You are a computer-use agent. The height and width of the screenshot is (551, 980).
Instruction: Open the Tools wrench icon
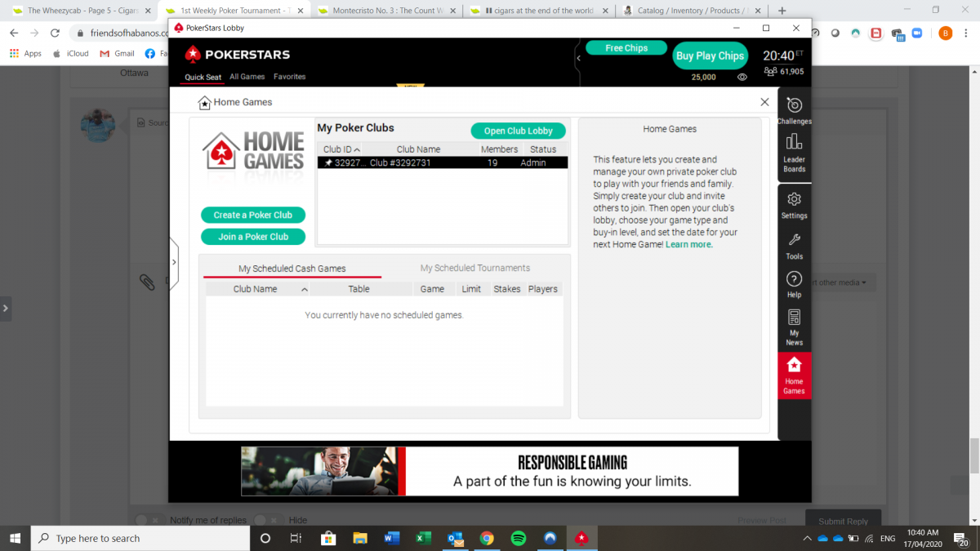(794, 246)
